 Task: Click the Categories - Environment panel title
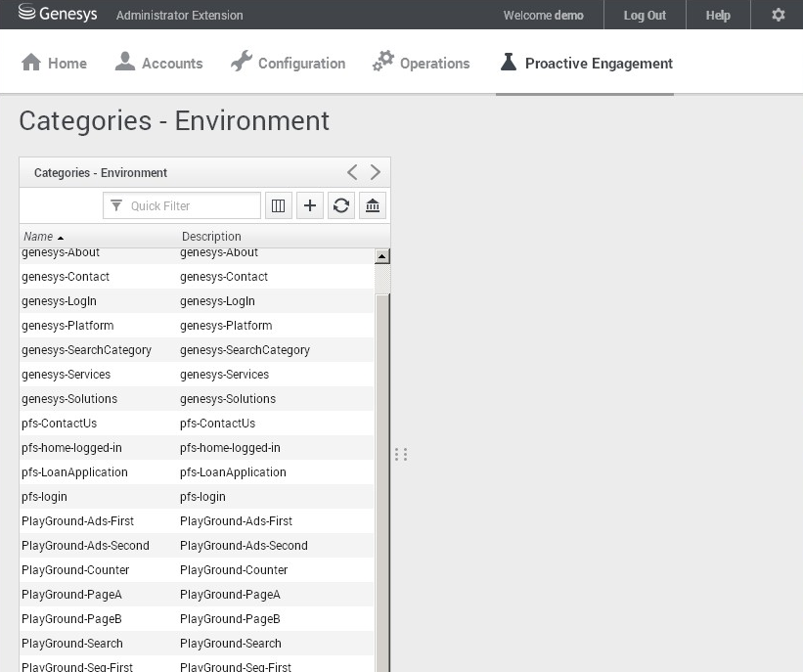pos(101,172)
